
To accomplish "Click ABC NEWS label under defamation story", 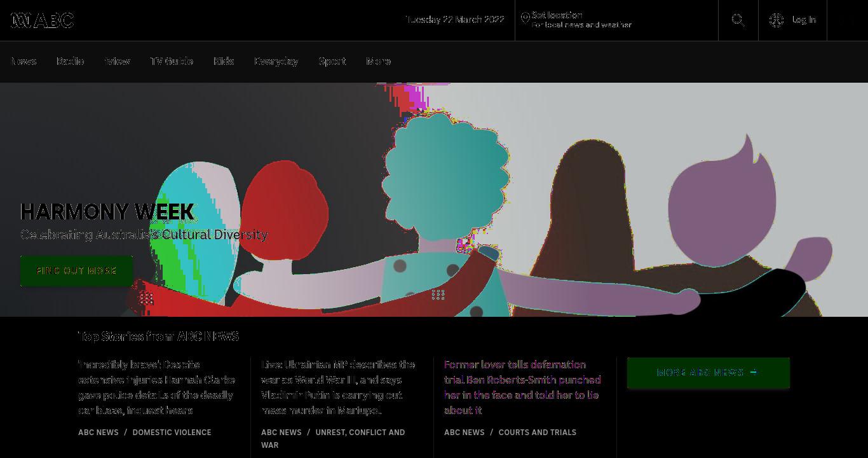I will [x=465, y=433].
